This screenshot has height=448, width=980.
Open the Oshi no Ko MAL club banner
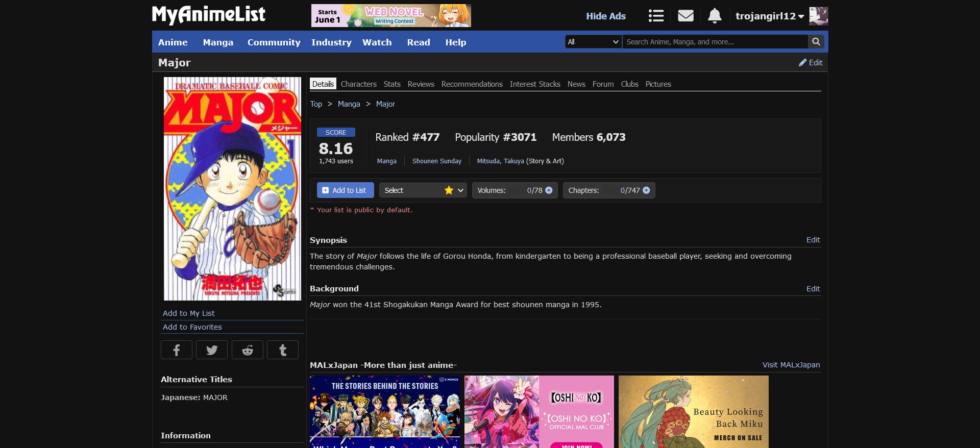pos(539,412)
